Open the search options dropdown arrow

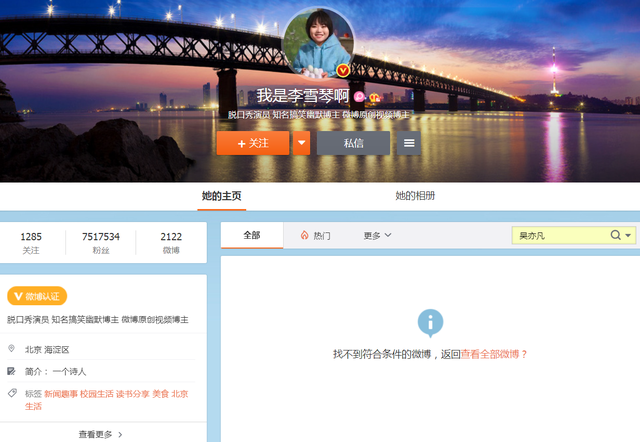tap(628, 235)
